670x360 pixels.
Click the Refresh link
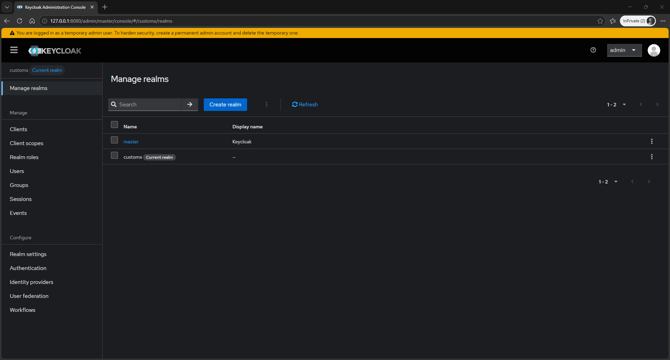305,105
